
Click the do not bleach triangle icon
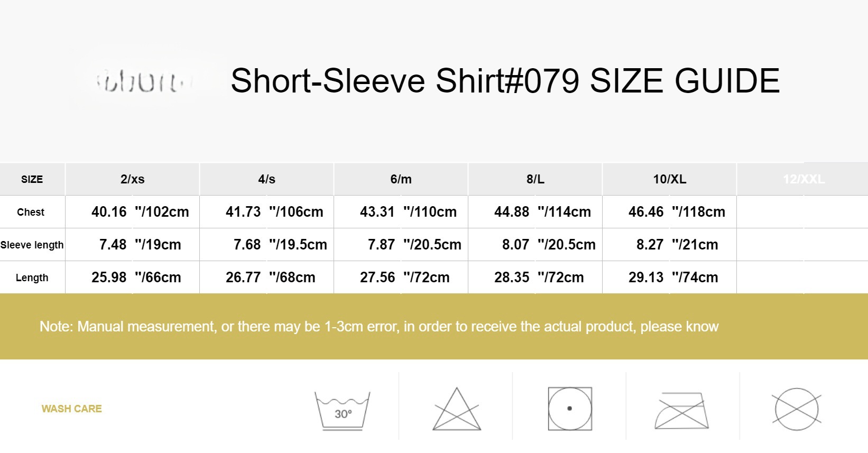coord(457,410)
